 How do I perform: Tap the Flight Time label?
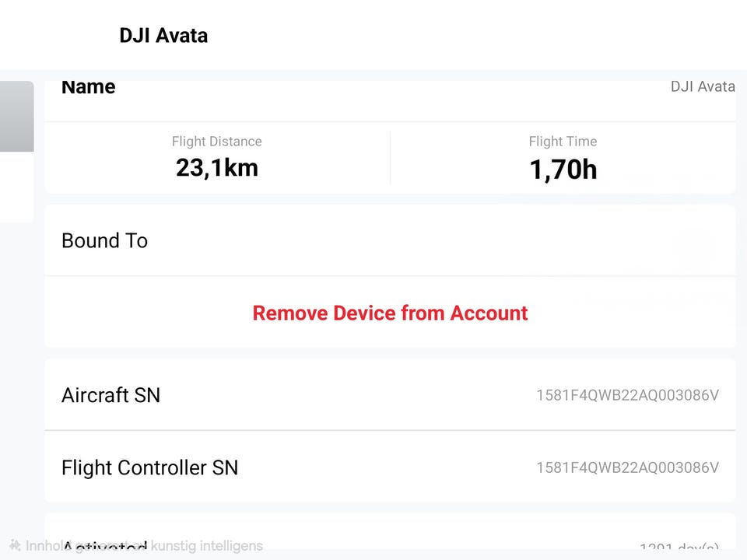coord(563,142)
